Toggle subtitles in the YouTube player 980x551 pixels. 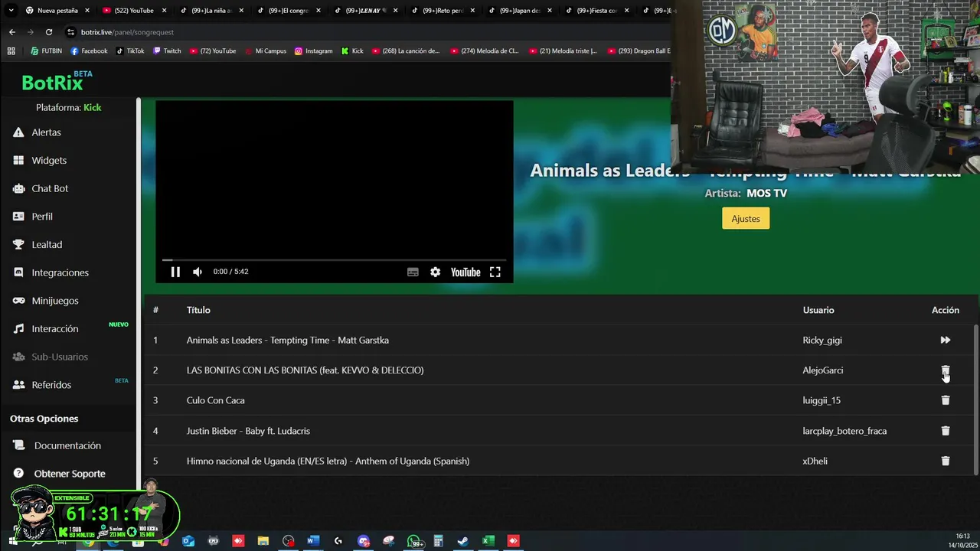point(413,272)
